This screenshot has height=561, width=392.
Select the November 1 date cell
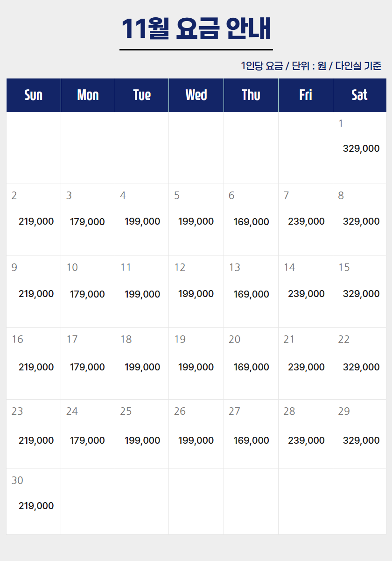coord(359,148)
